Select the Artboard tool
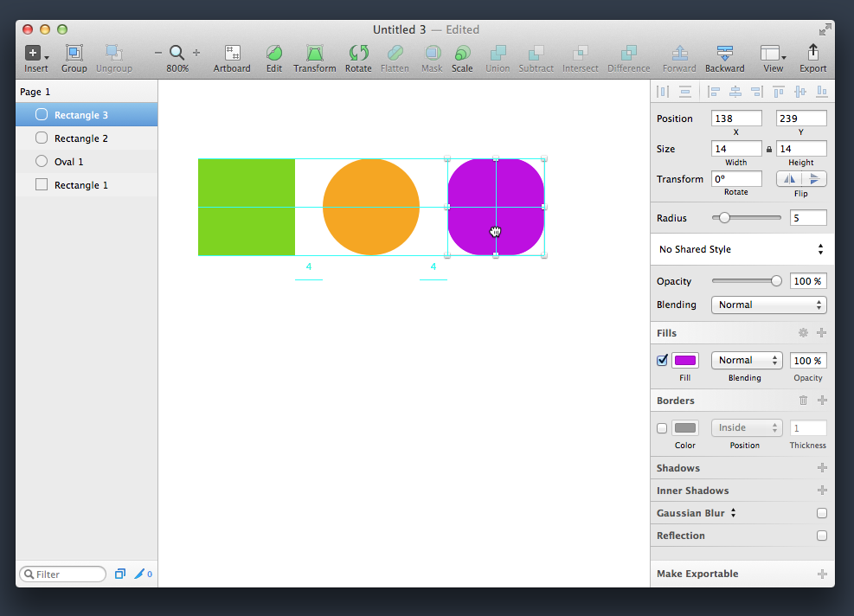854x616 pixels. (231, 55)
